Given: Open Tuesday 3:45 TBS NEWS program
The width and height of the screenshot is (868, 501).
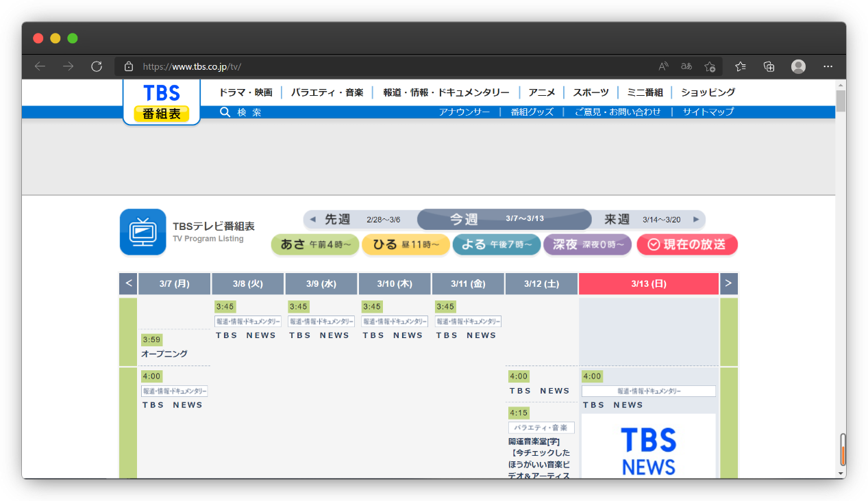Looking at the screenshot, I should point(246,335).
